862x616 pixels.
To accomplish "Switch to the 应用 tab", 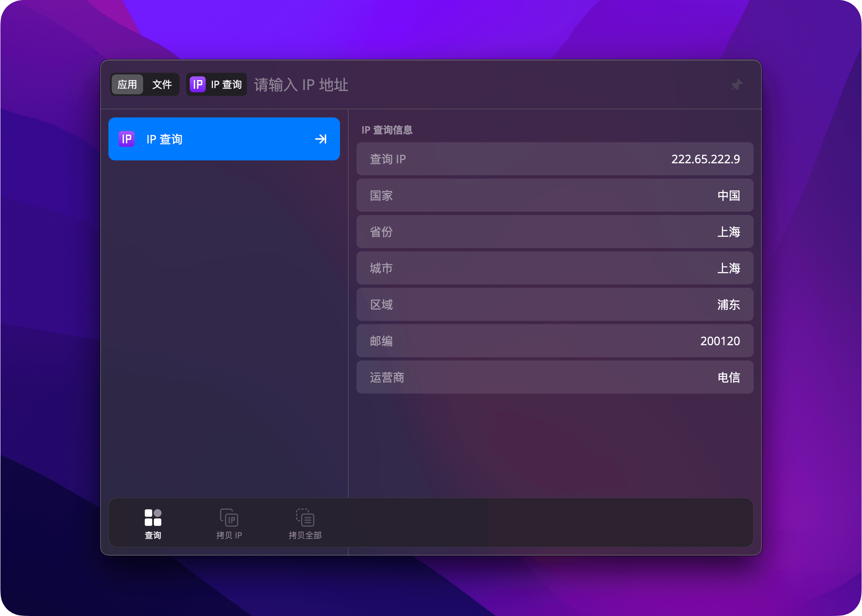I will tap(127, 84).
